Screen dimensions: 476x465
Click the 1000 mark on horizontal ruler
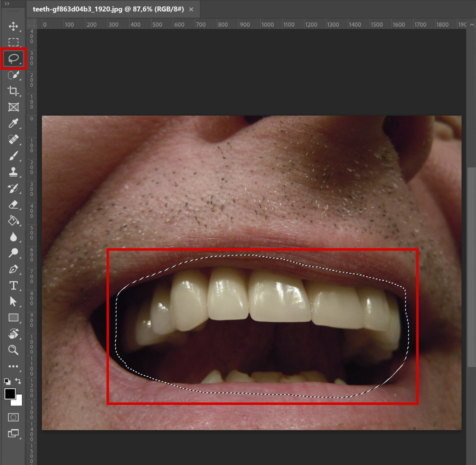[267, 24]
